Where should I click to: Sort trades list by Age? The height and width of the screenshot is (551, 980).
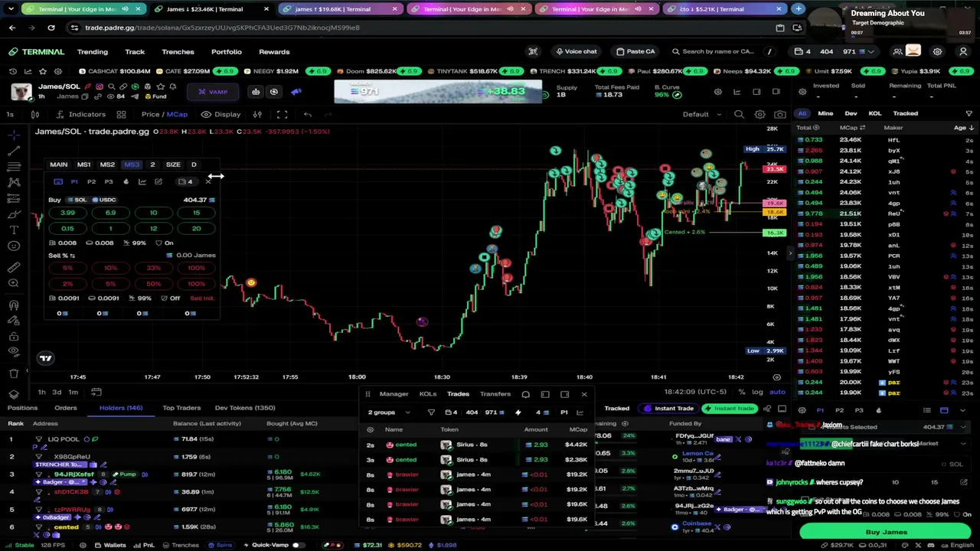point(962,128)
